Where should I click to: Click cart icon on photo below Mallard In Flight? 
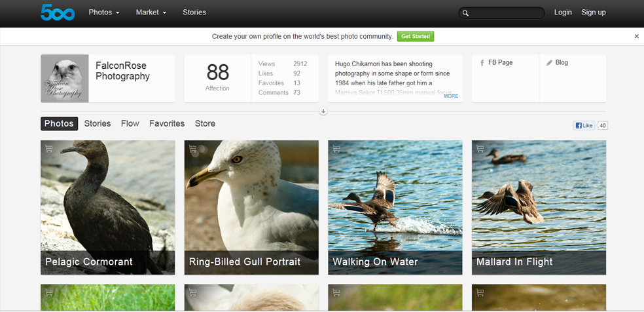click(480, 293)
